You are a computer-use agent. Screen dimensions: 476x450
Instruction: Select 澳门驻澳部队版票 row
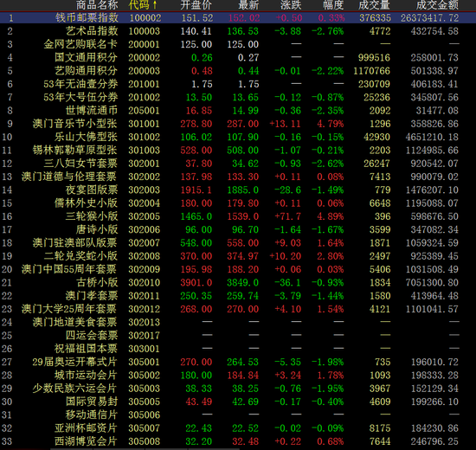[238, 243]
